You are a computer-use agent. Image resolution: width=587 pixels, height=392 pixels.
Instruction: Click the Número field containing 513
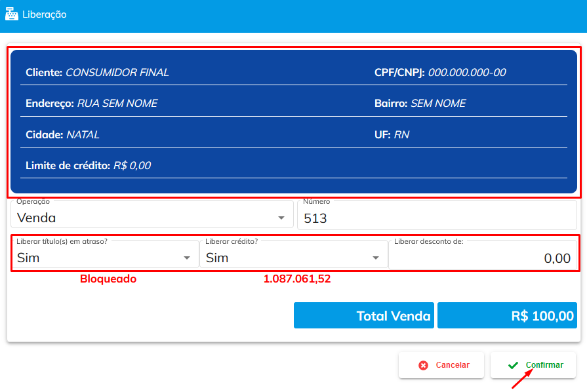pyautogui.click(x=437, y=215)
